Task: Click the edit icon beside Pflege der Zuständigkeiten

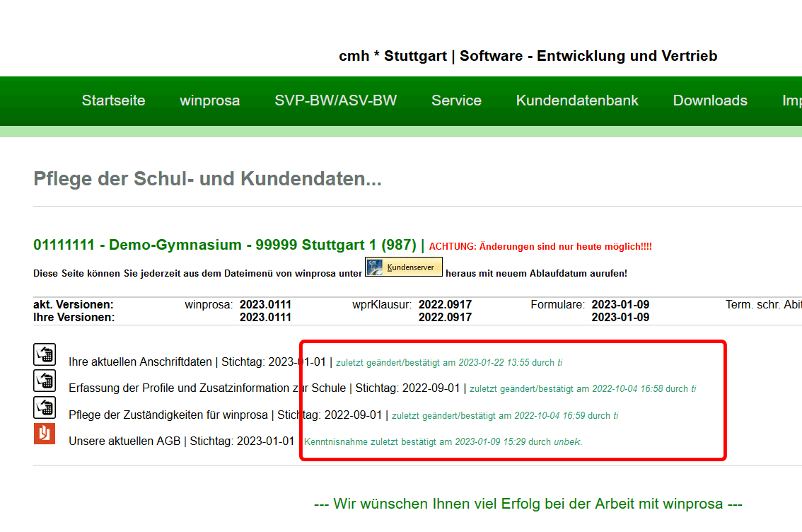Action: tap(45, 407)
